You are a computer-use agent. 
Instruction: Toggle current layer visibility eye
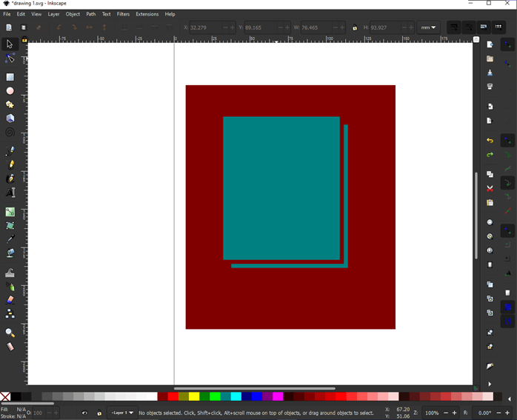point(84,413)
